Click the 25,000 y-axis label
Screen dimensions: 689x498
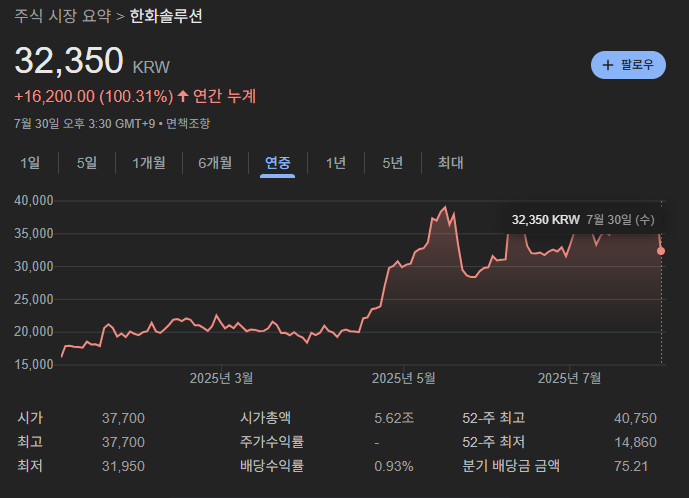tap(34, 300)
